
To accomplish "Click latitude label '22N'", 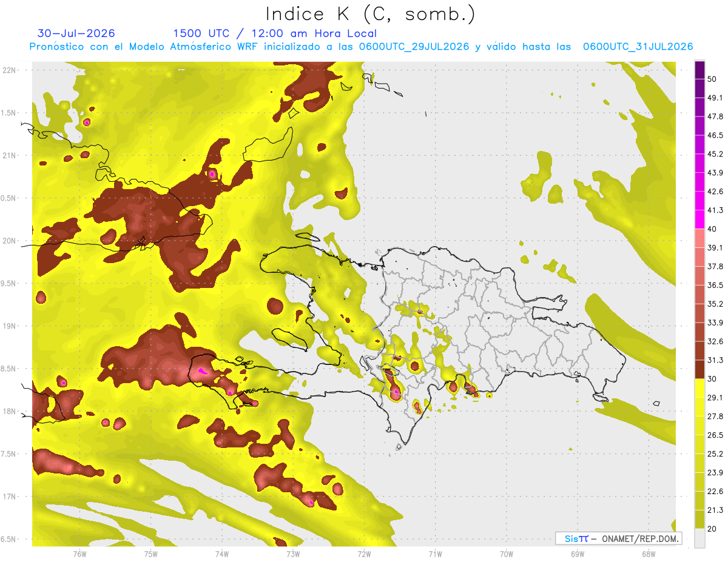I will 9,70.
